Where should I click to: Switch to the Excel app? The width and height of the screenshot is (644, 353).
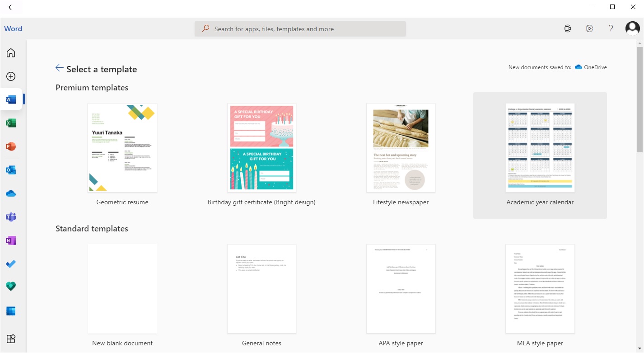pos(10,122)
